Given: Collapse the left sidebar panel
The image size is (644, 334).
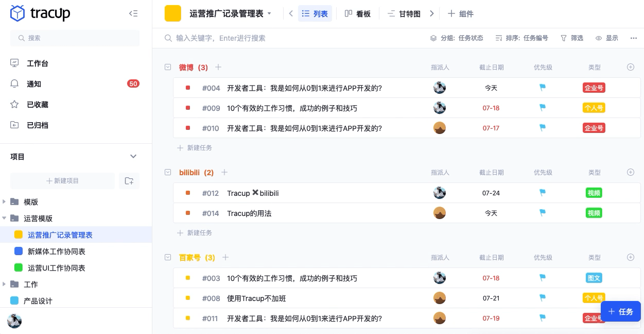Looking at the screenshot, I should click(x=133, y=13).
